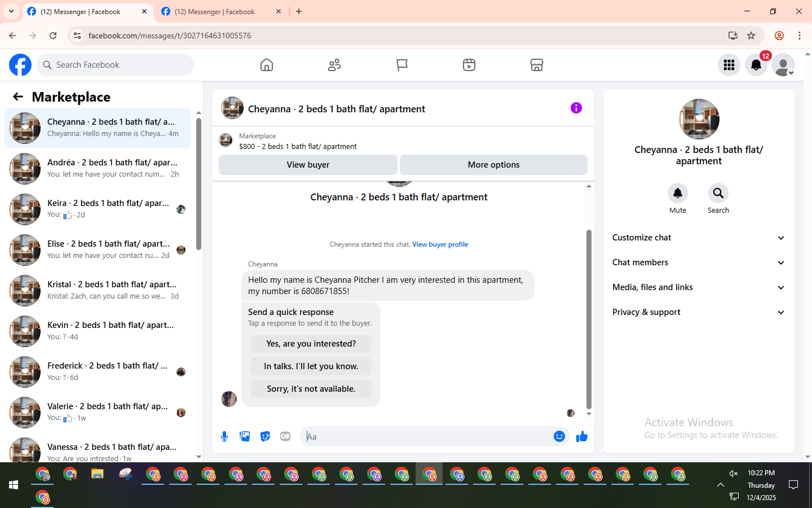
Task: Send quick reply 'Yes, are you interested?'
Action: point(311,344)
